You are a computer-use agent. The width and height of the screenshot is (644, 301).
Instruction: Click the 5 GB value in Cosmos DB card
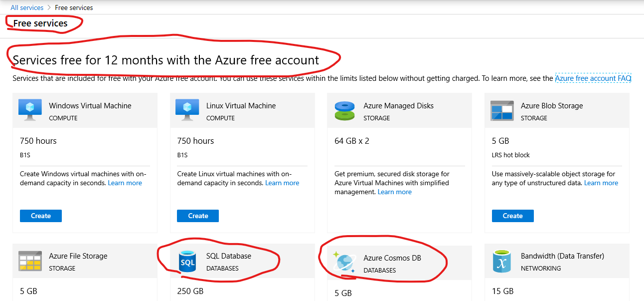343,293
